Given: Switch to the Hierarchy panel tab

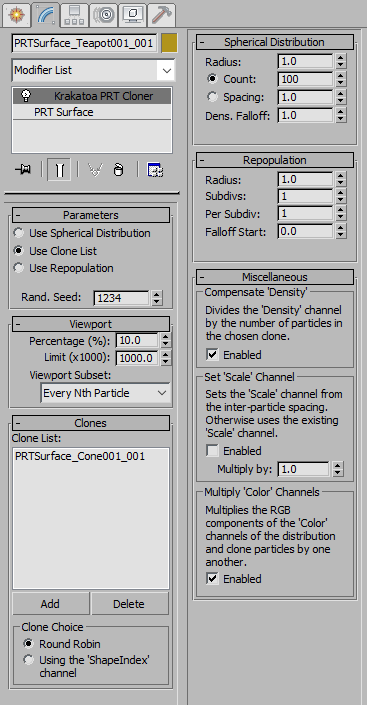Looking at the screenshot, I should 74,15.
